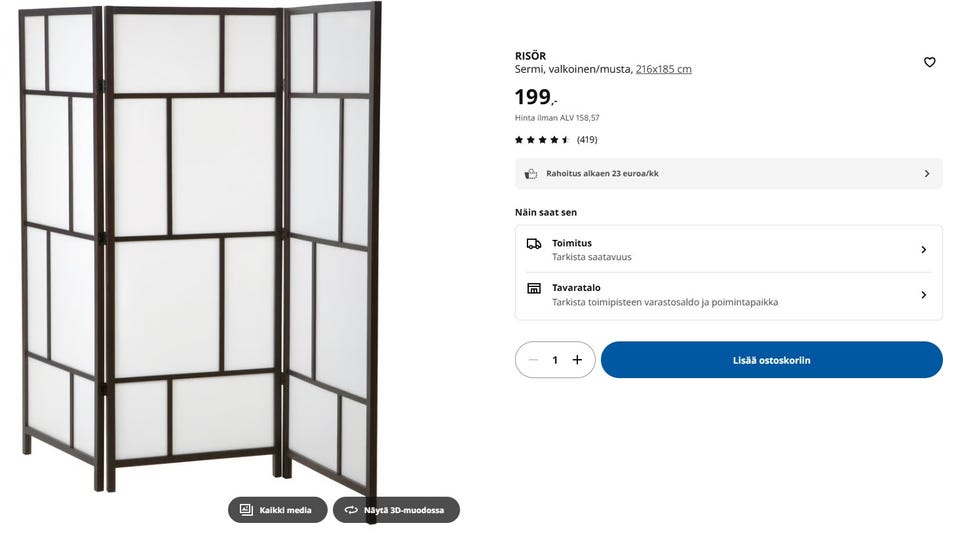Expand the Toimitus delivery option chevron
The height and width of the screenshot is (538, 960).
[x=923, y=250]
